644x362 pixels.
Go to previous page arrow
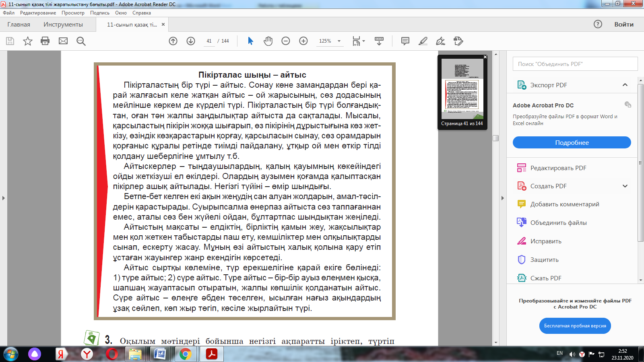(x=173, y=41)
